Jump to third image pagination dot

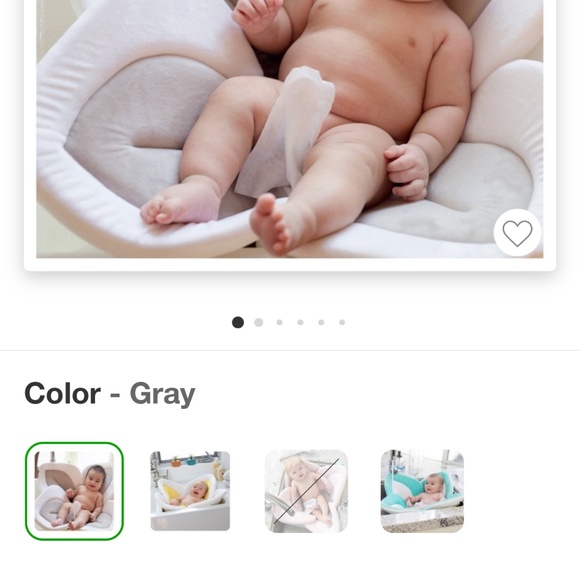[280, 322]
